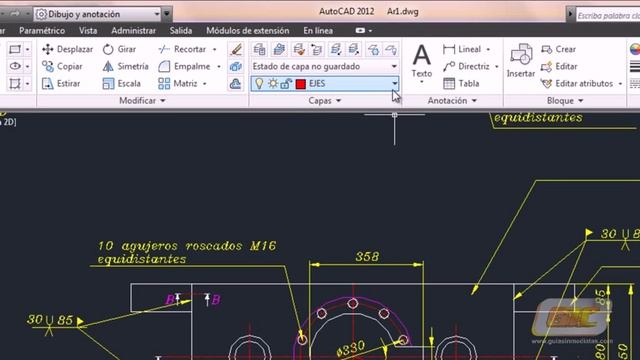Select the Estirar stretch tool
This screenshot has height=360, width=640.
point(61,84)
